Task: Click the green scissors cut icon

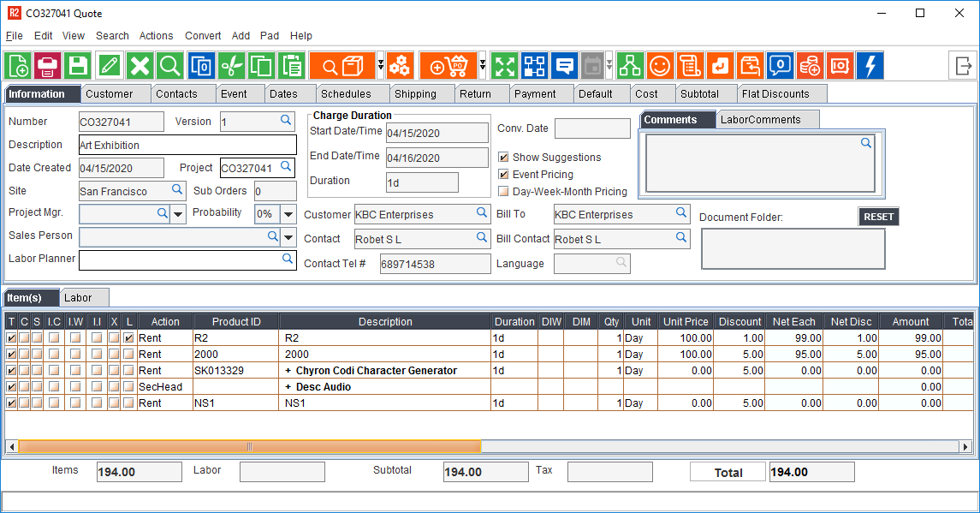Action: coord(231,66)
